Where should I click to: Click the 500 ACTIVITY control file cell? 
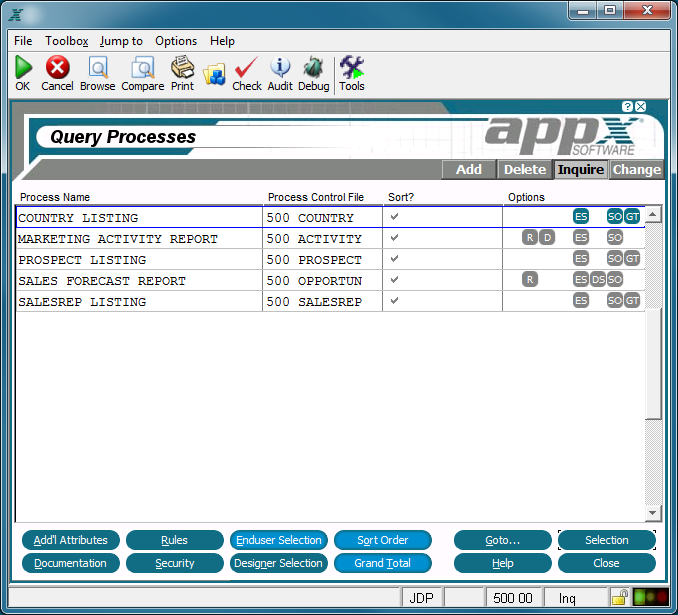[322, 239]
